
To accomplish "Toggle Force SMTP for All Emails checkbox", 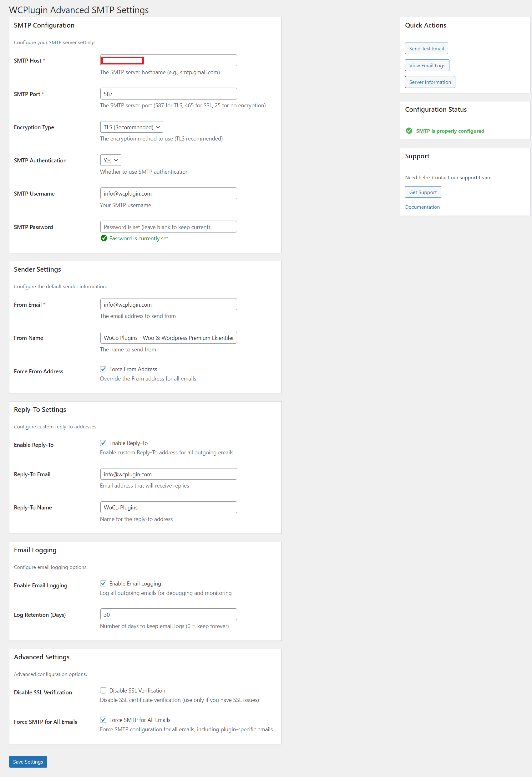I will coord(103,720).
